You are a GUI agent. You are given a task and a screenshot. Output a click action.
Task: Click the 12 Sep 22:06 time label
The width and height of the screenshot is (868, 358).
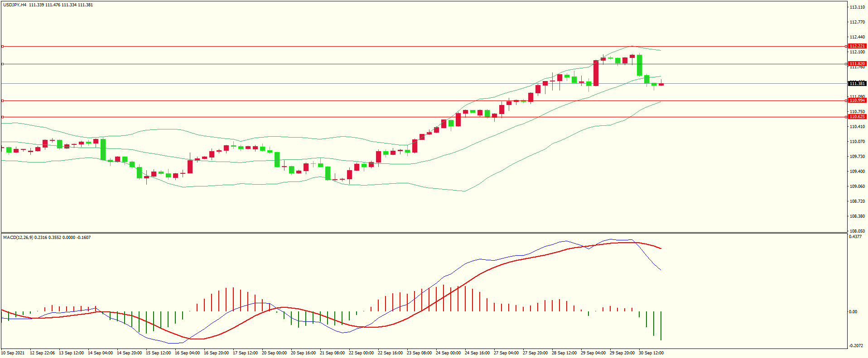(43, 353)
